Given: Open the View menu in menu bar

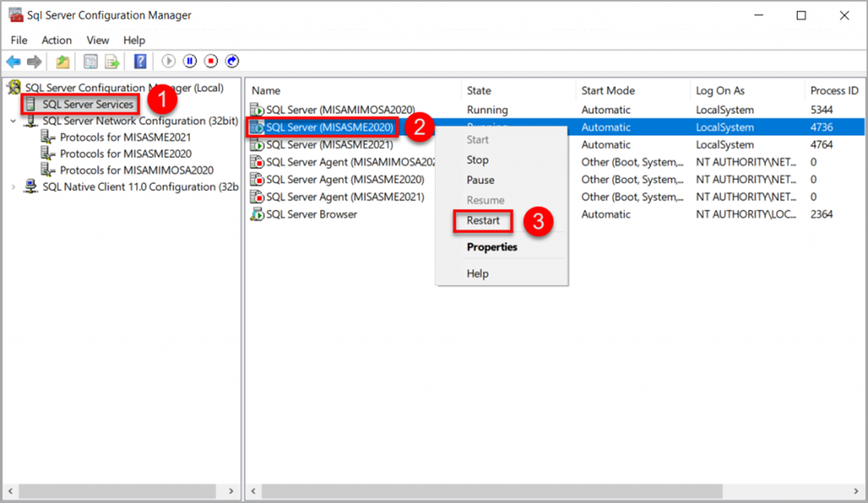Looking at the screenshot, I should coord(98,40).
